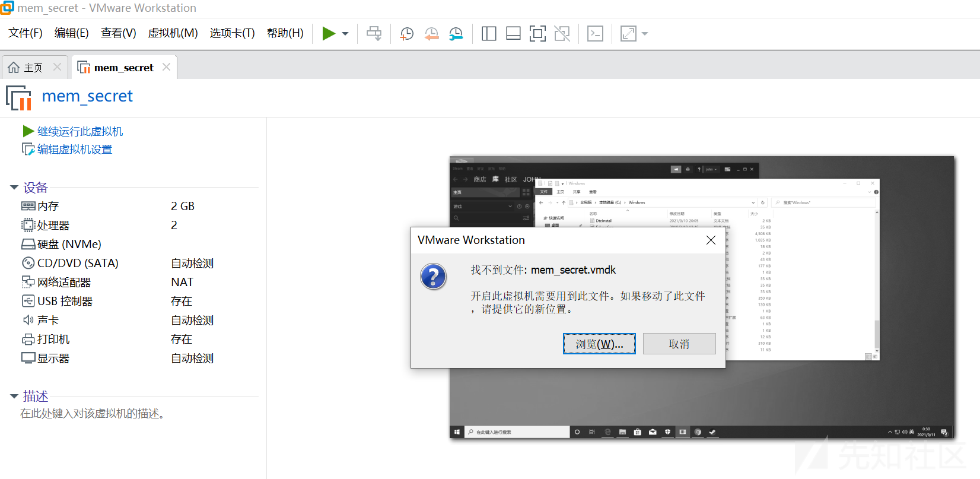Select the 声卡 row label
Viewport: 980px width, 479px height.
tap(48, 320)
